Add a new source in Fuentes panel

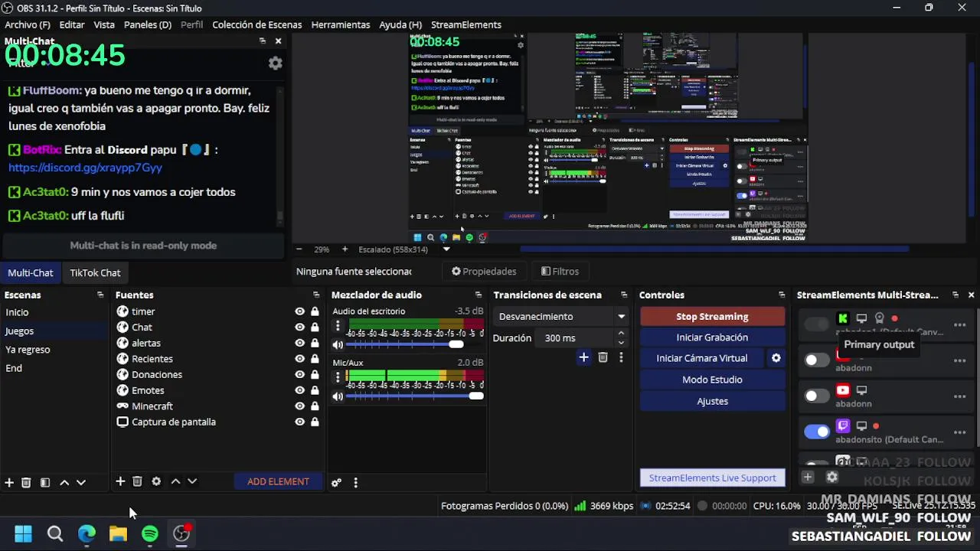click(x=120, y=481)
